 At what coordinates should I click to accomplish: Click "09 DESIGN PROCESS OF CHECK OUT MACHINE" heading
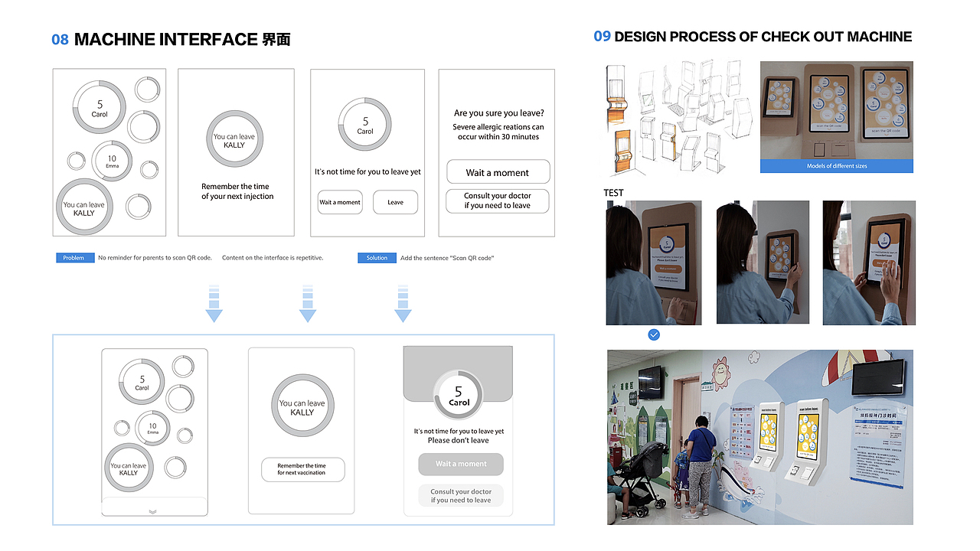pos(753,37)
